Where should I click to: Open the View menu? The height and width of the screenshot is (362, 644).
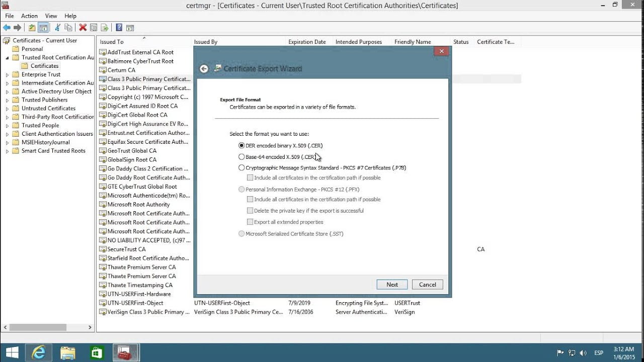pyautogui.click(x=50, y=16)
